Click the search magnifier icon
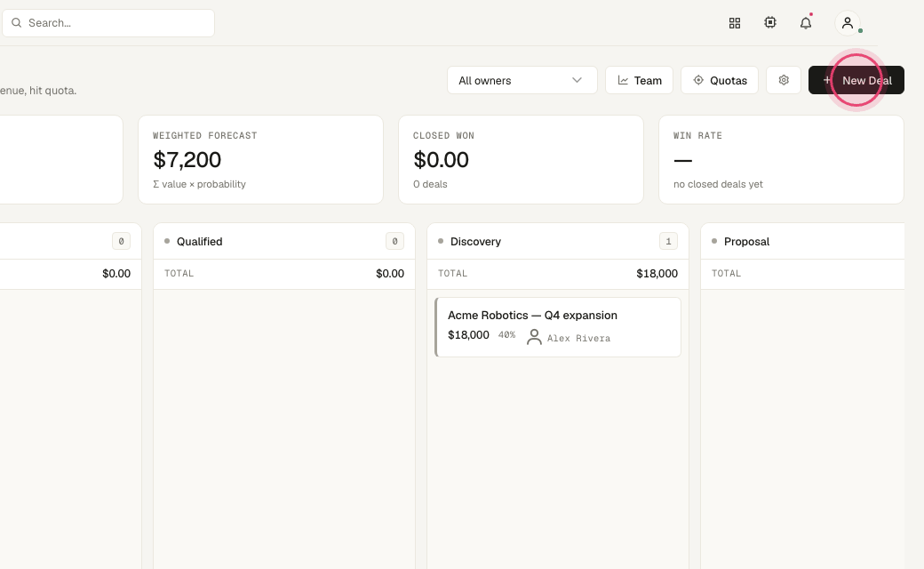924x569 pixels. pyautogui.click(x=17, y=23)
